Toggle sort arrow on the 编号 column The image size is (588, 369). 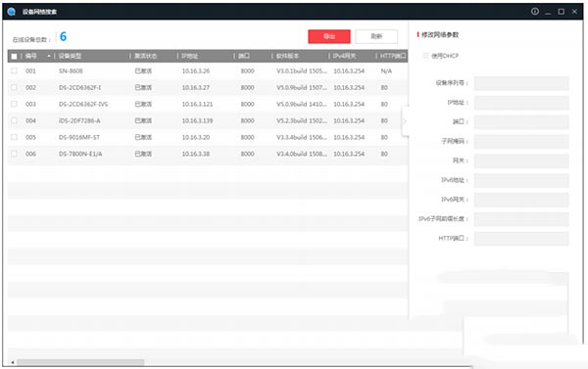tap(49, 56)
